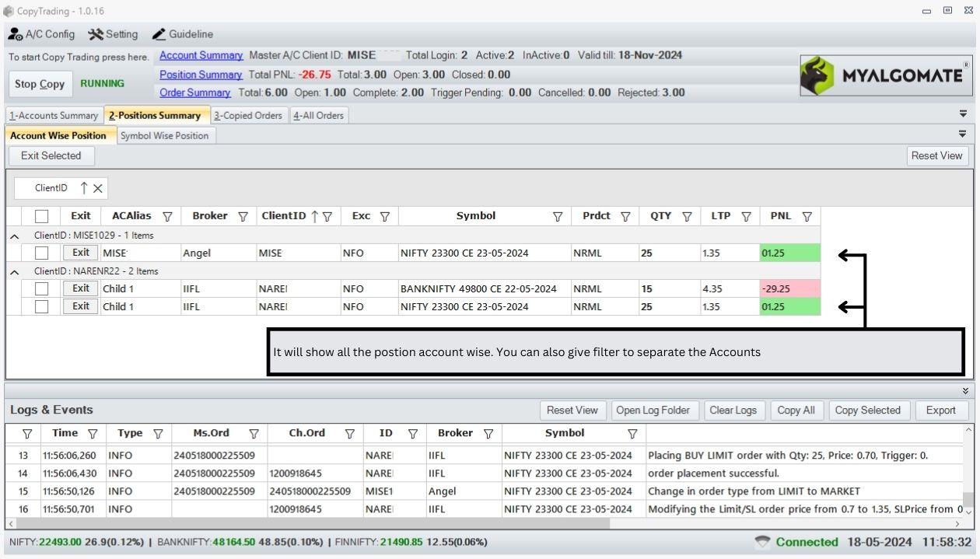The width and height of the screenshot is (980, 559).
Task: Click the Exit Selected button
Action: [51, 155]
